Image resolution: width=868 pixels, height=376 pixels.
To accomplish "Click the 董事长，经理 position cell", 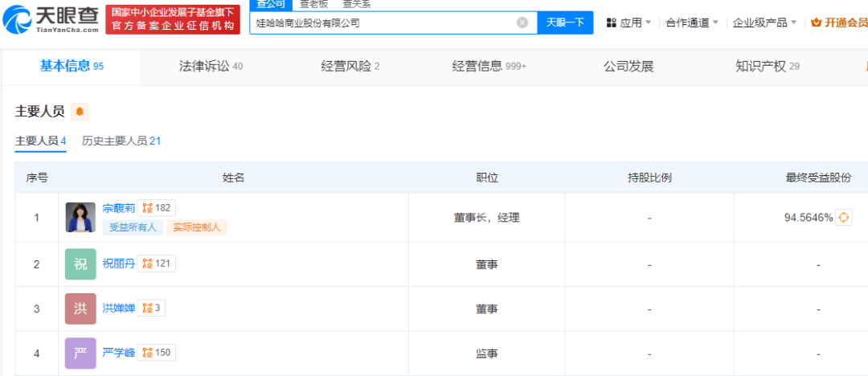I will coord(486,218).
